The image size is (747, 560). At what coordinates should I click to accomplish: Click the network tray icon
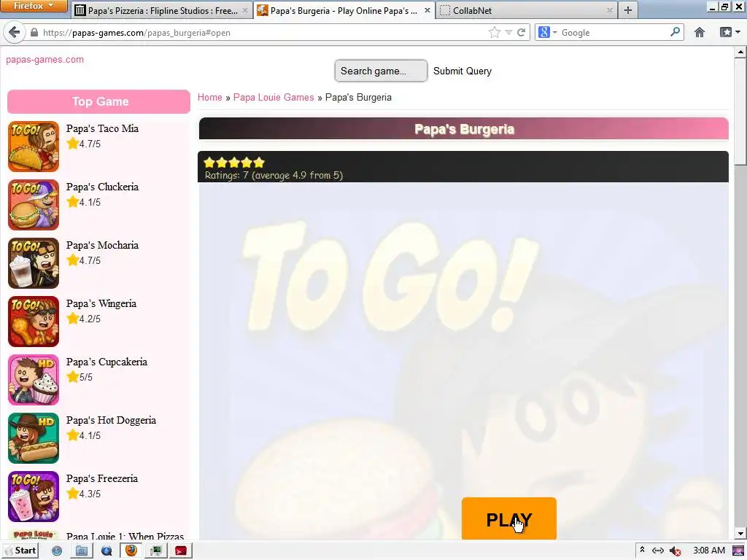(658, 551)
